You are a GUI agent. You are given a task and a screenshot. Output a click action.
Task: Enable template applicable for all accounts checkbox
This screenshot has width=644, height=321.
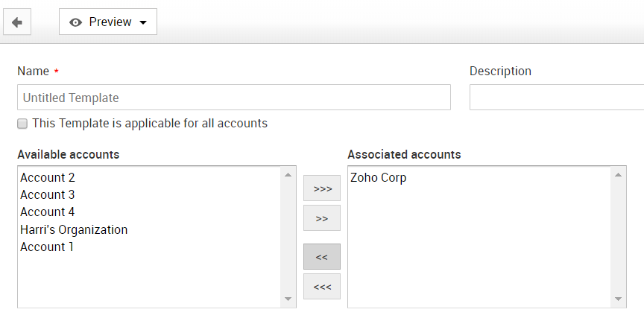[22, 124]
